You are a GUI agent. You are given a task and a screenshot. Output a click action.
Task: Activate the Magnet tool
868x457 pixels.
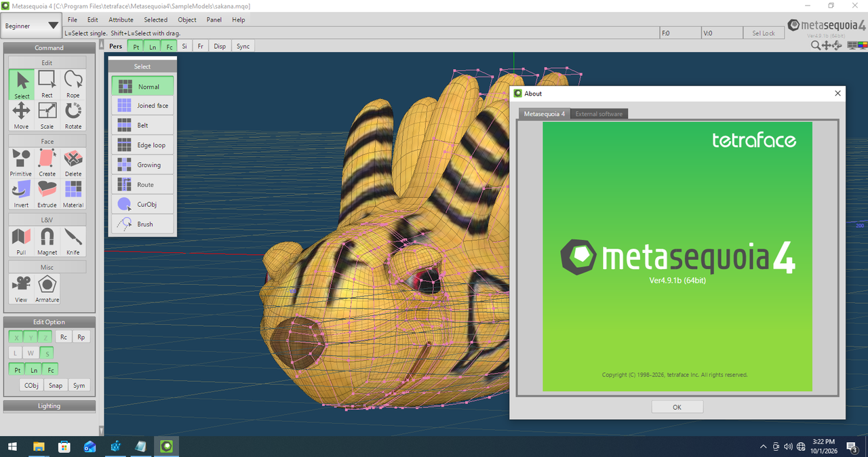coord(47,241)
